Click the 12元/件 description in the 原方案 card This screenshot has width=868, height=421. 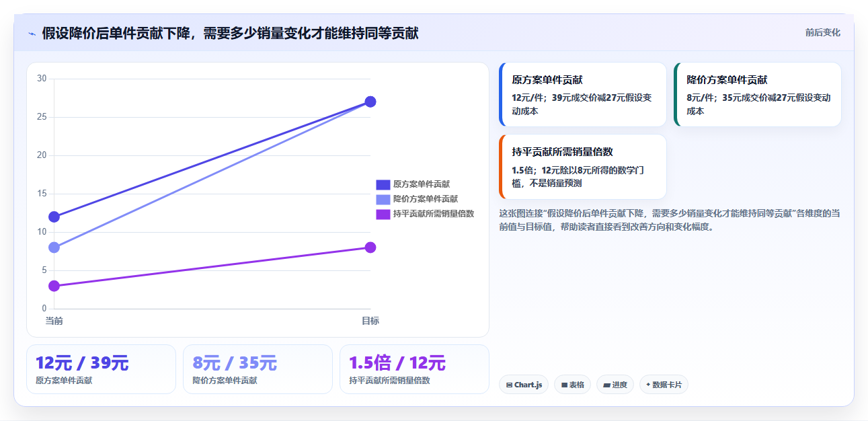pyautogui.click(x=582, y=104)
